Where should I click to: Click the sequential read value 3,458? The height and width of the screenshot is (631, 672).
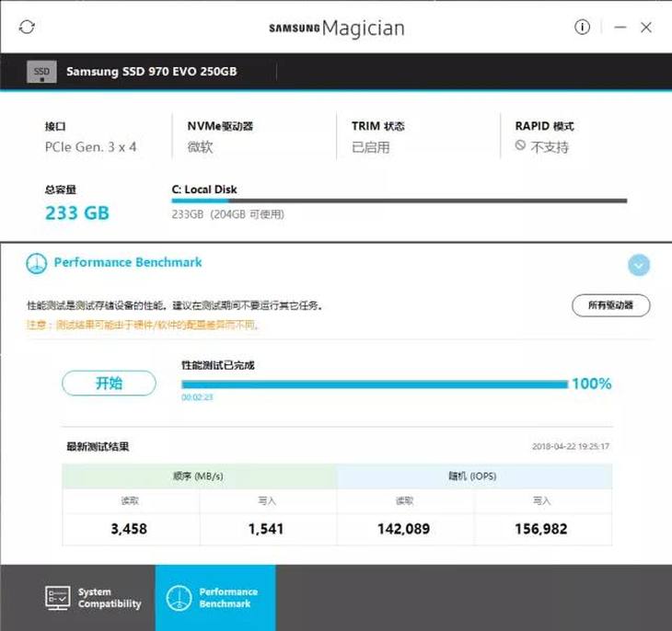click(129, 529)
